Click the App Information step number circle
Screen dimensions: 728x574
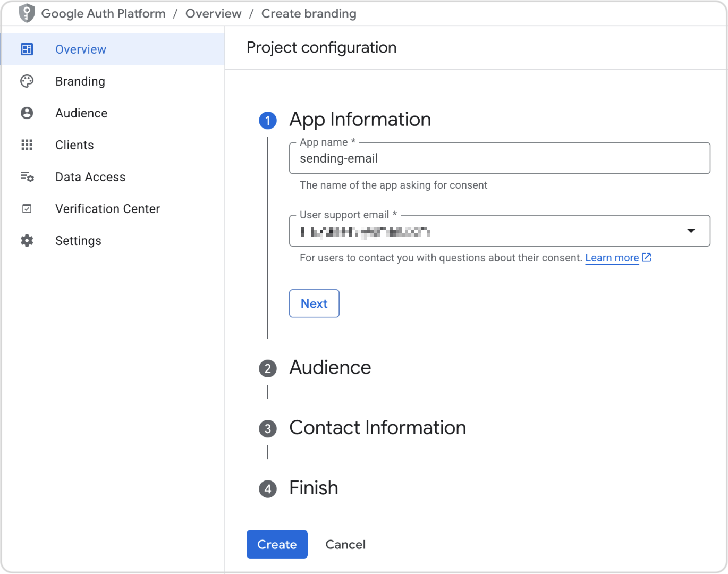(268, 121)
